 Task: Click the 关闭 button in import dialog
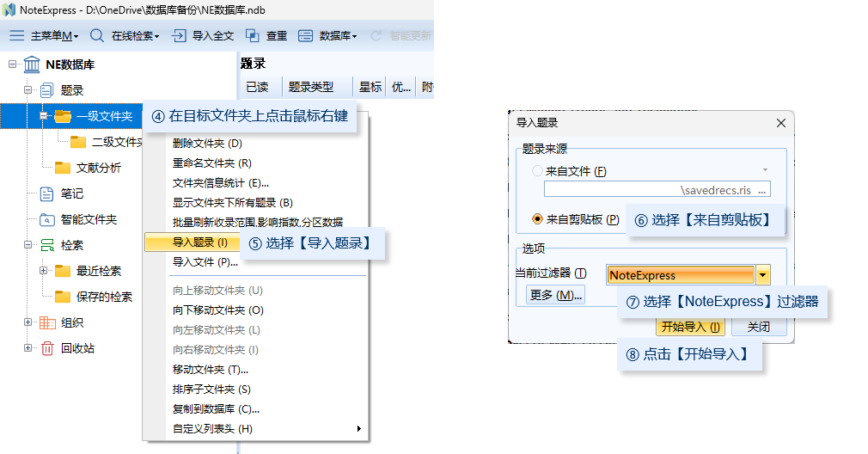pyautogui.click(x=758, y=328)
